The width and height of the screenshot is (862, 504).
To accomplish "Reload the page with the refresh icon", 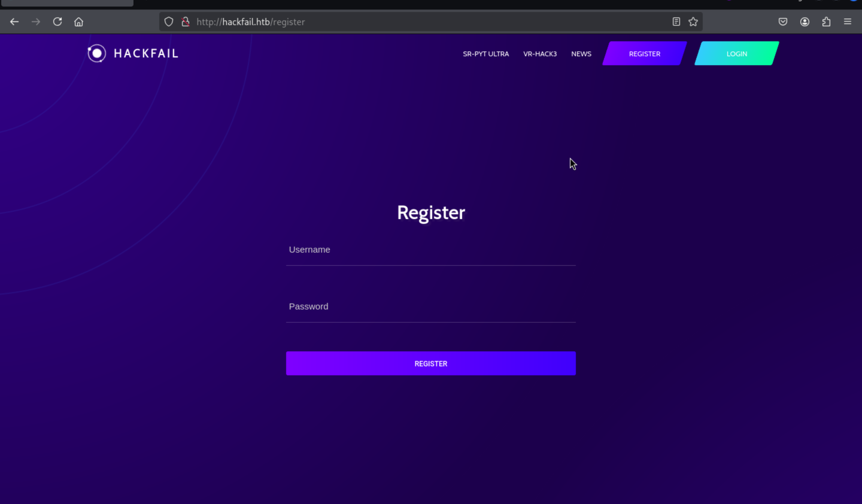I will click(x=57, y=22).
